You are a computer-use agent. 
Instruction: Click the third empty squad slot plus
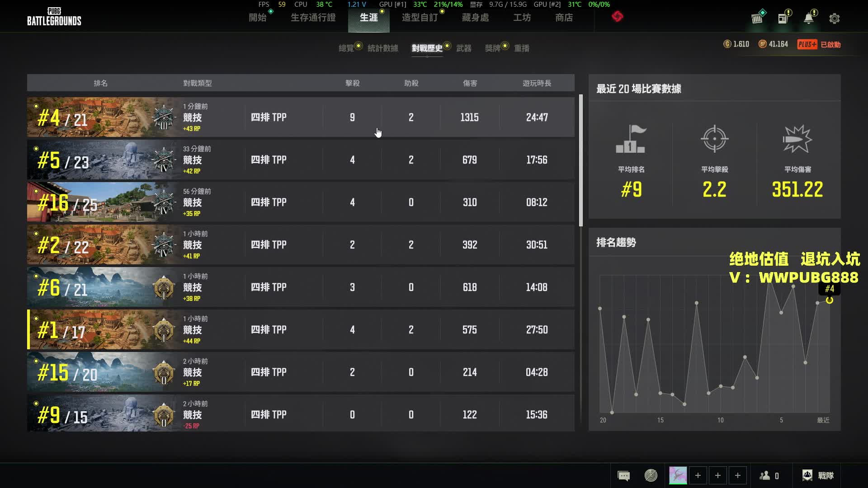point(737,475)
